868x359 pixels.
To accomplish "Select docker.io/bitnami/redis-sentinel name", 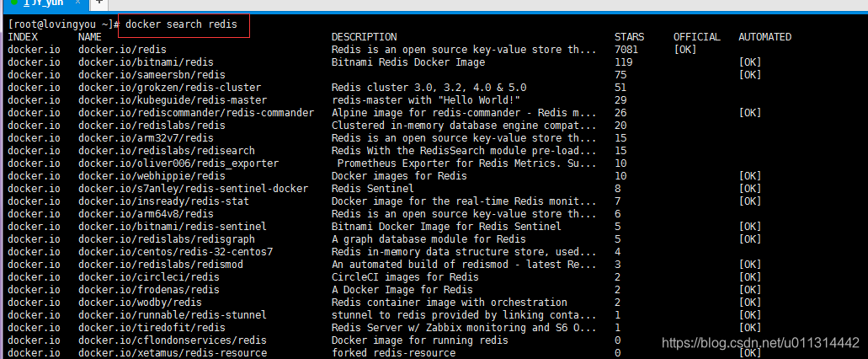I will 172,227.
